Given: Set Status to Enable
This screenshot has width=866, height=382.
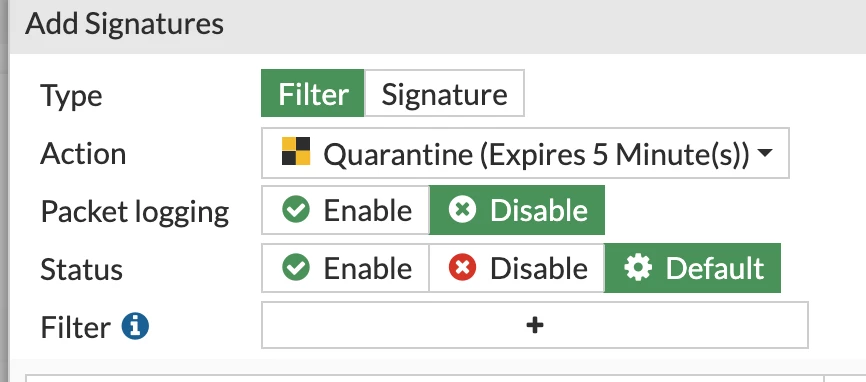Looking at the screenshot, I should pos(346,268).
